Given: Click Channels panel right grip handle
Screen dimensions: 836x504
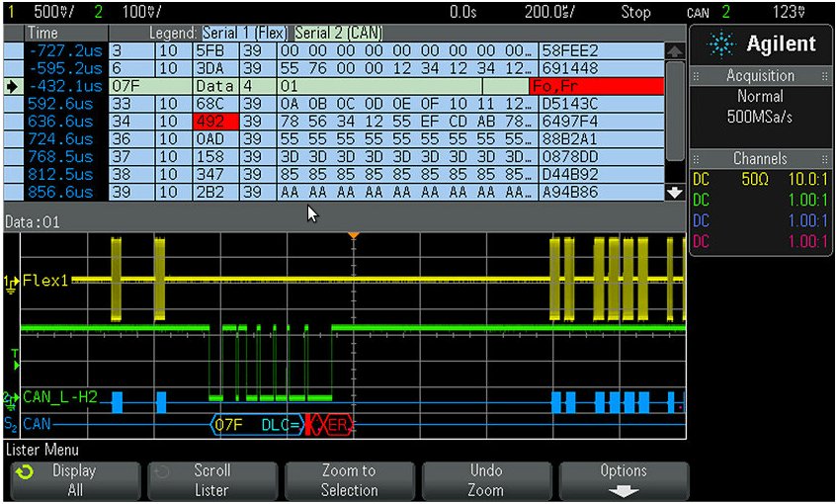Looking at the screenshot, I should [825, 159].
